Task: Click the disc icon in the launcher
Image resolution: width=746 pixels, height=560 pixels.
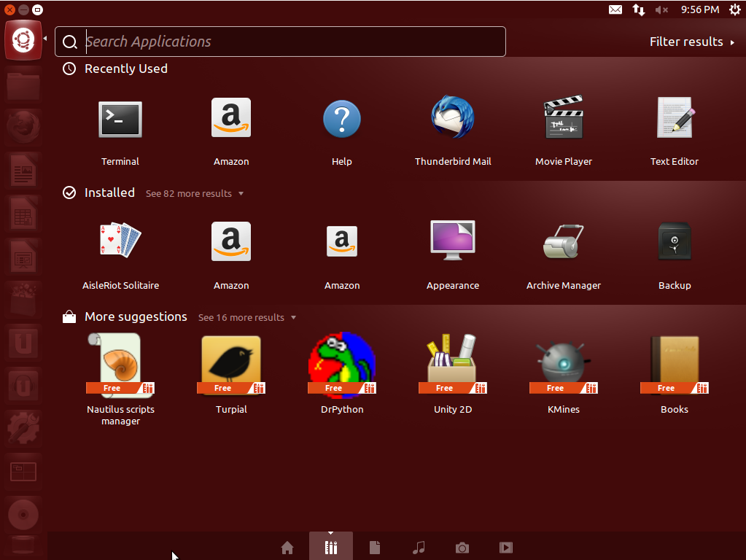Action: [x=23, y=515]
